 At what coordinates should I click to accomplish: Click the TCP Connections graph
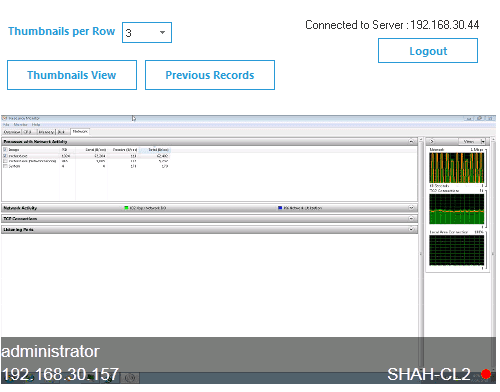(456, 209)
